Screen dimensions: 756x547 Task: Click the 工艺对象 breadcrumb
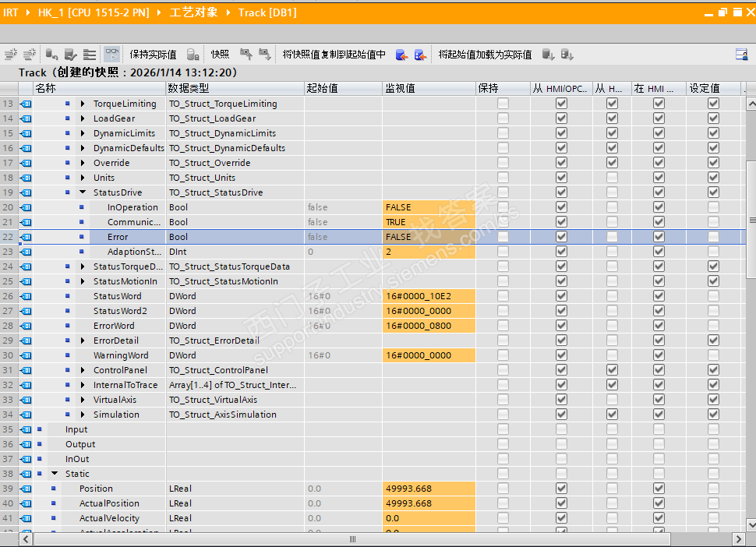point(193,12)
